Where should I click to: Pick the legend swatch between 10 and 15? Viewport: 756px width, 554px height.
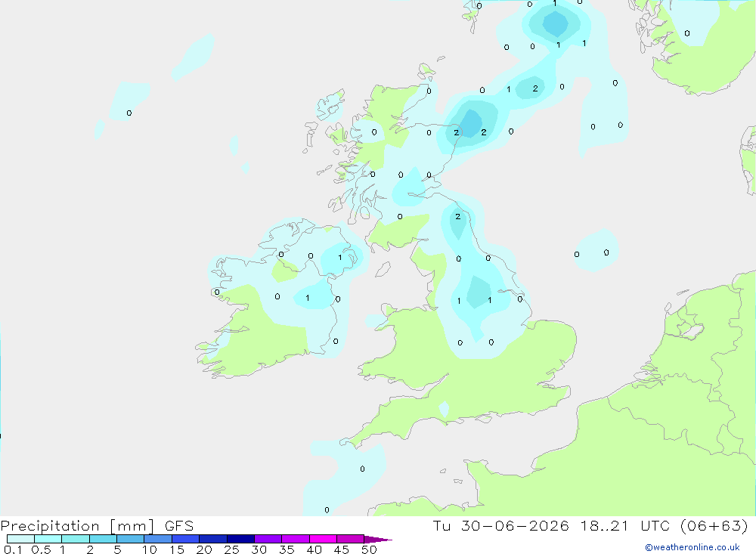[158, 539]
